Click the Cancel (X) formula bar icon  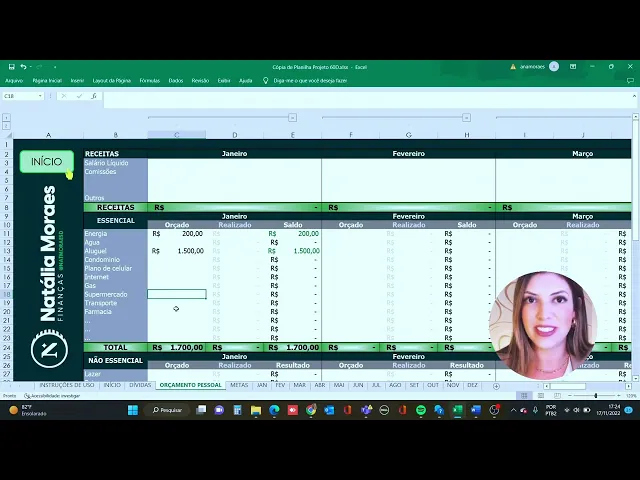click(64, 96)
